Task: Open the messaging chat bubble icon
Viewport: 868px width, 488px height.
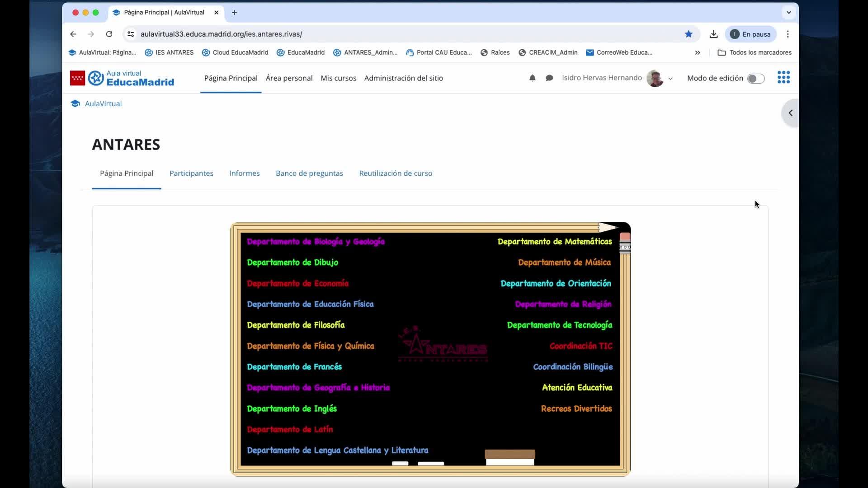Action: (x=549, y=78)
